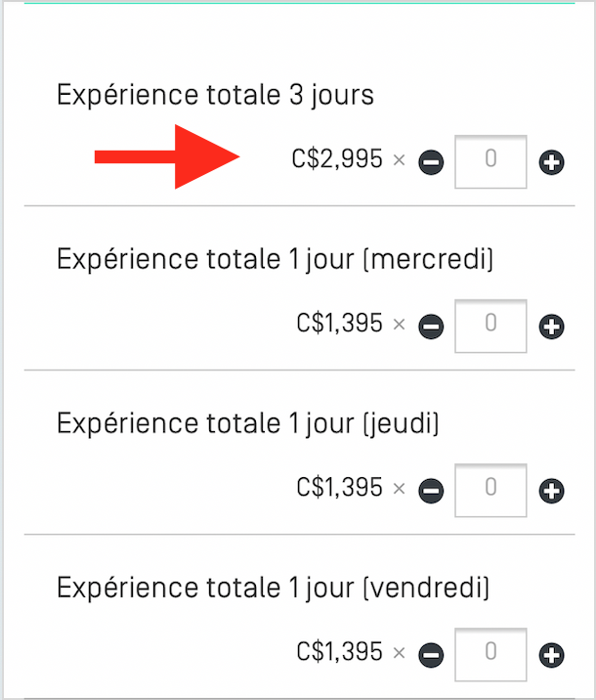Select Expérience totale 1 jour (vendredi) label

(273, 588)
